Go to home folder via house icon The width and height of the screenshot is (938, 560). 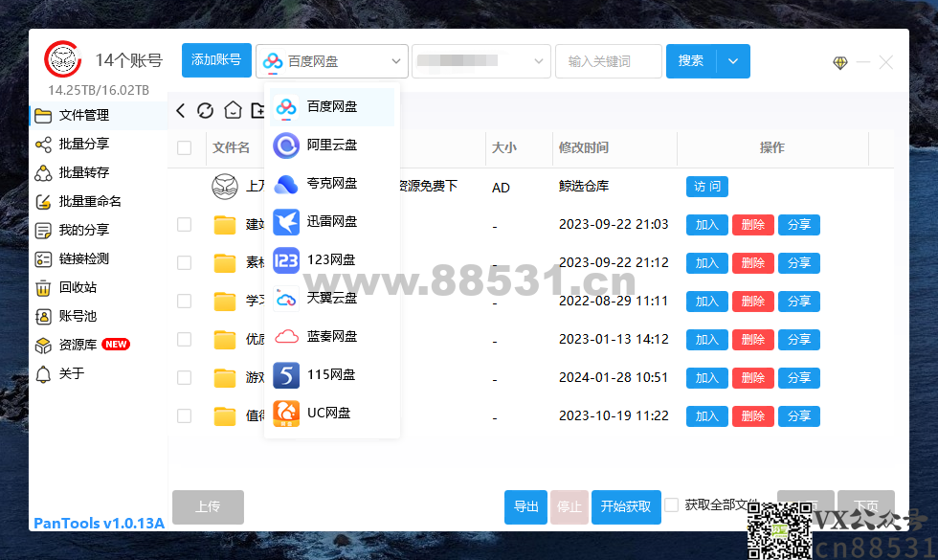pos(233,110)
